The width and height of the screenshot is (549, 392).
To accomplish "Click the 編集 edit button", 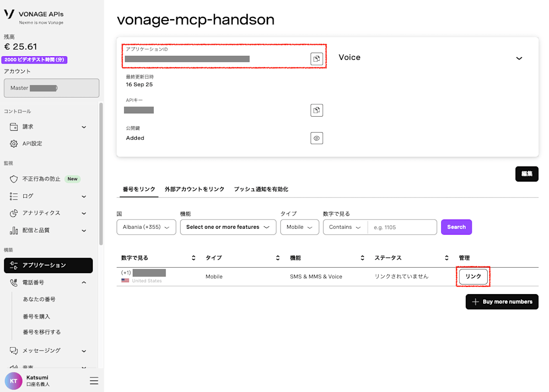I will (527, 174).
